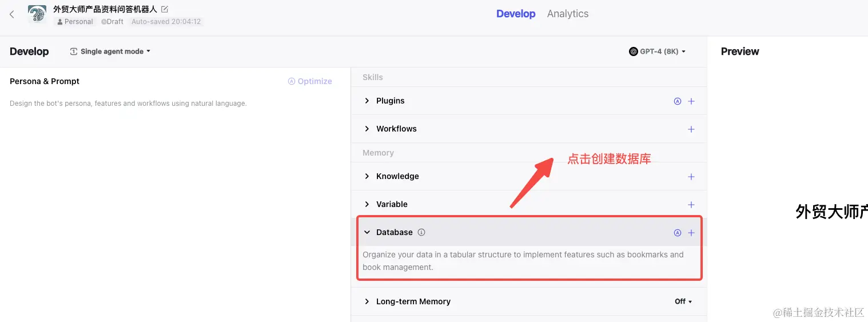Open the Long-term Memory Off dropdown
Image resolution: width=868 pixels, height=322 pixels.
tap(683, 301)
